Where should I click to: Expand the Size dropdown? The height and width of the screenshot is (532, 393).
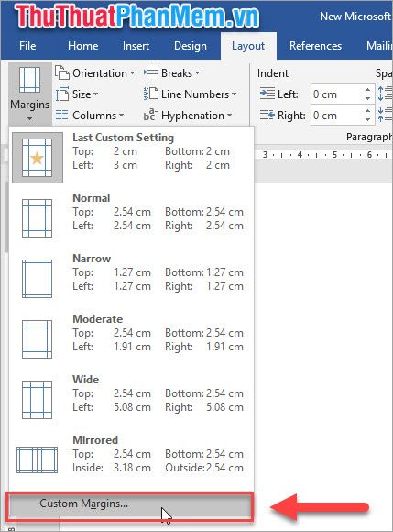(x=77, y=94)
